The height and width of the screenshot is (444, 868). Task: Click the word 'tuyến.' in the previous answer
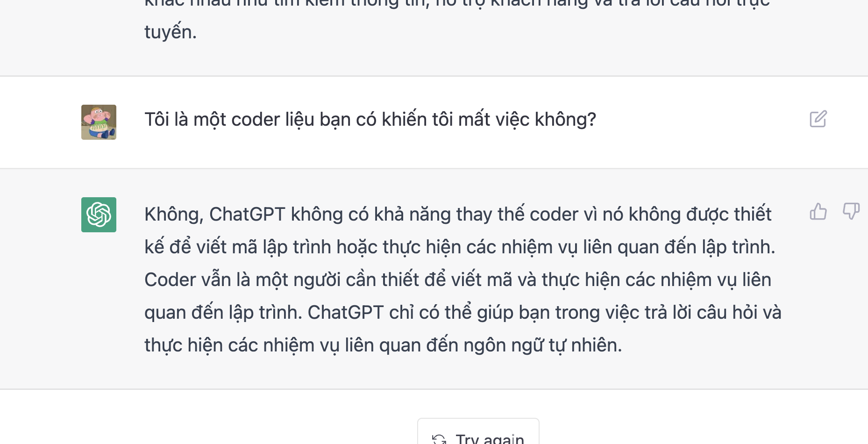tap(171, 32)
